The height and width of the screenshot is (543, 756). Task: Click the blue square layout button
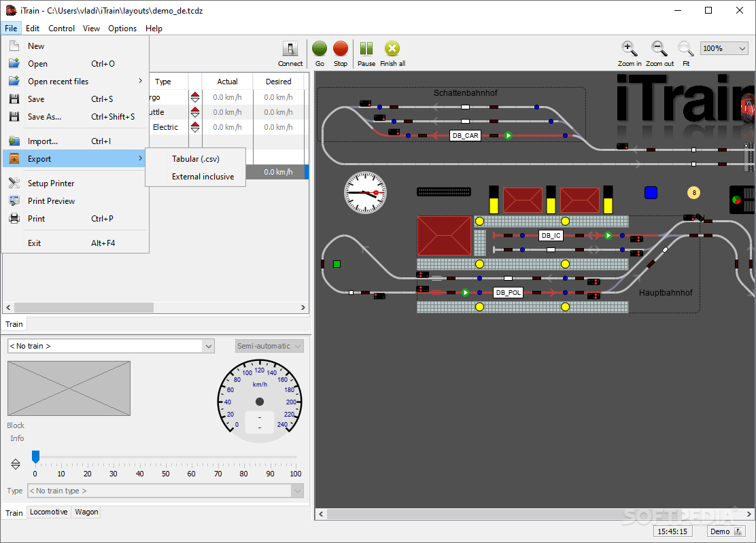click(x=651, y=193)
